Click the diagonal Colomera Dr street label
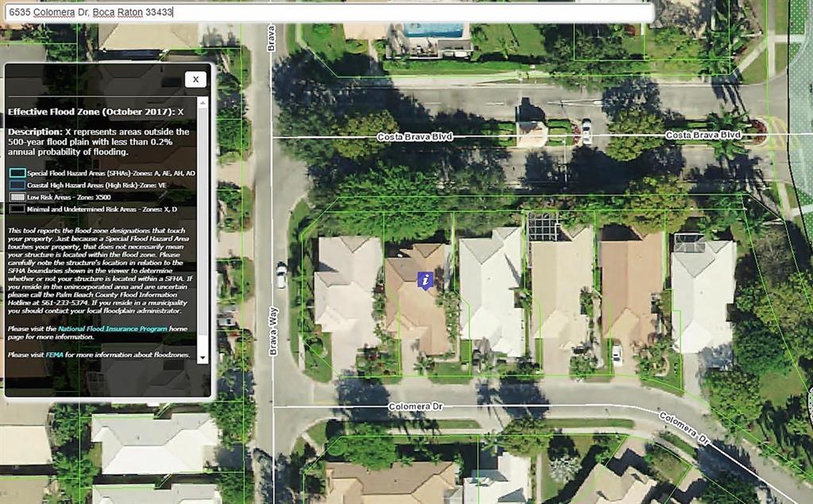813x504 pixels. tap(684, 429)
